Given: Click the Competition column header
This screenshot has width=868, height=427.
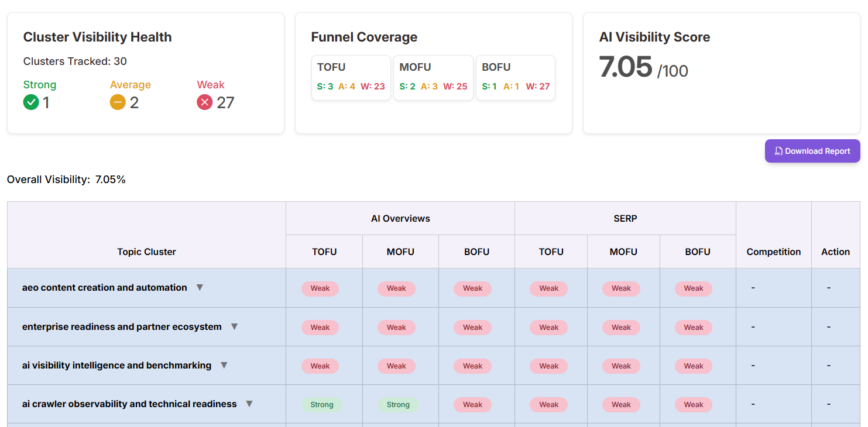Looking at the screenshot, I should click(x=773, y=252).
